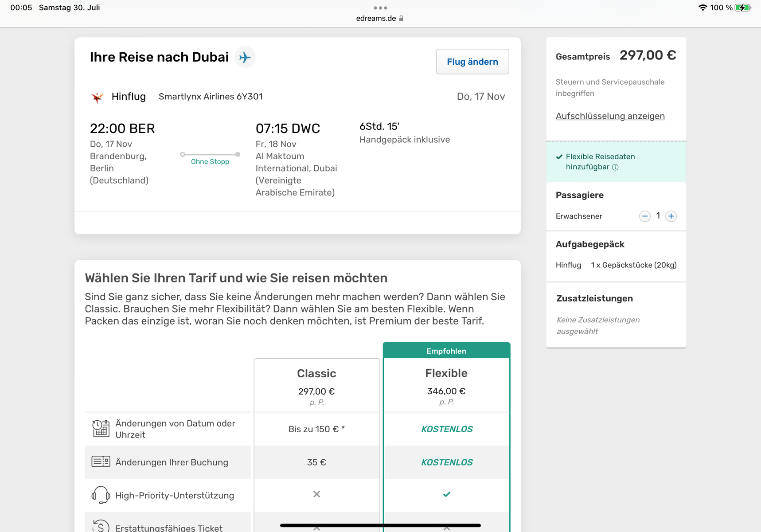
Task: Tap the three dots at top center
Action: tap(380, 8)
